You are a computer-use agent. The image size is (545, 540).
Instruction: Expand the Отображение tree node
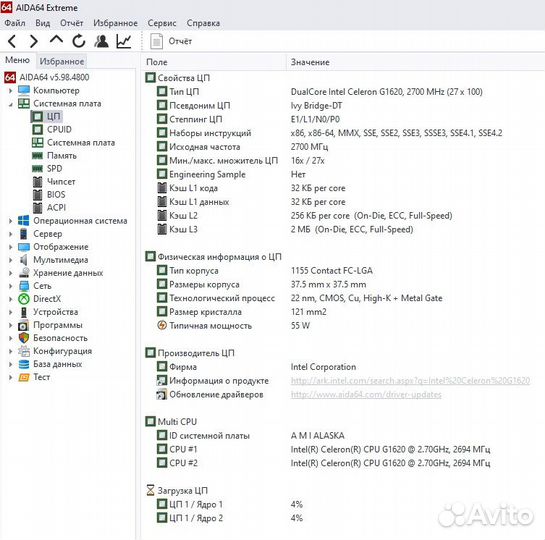[10, 247]
